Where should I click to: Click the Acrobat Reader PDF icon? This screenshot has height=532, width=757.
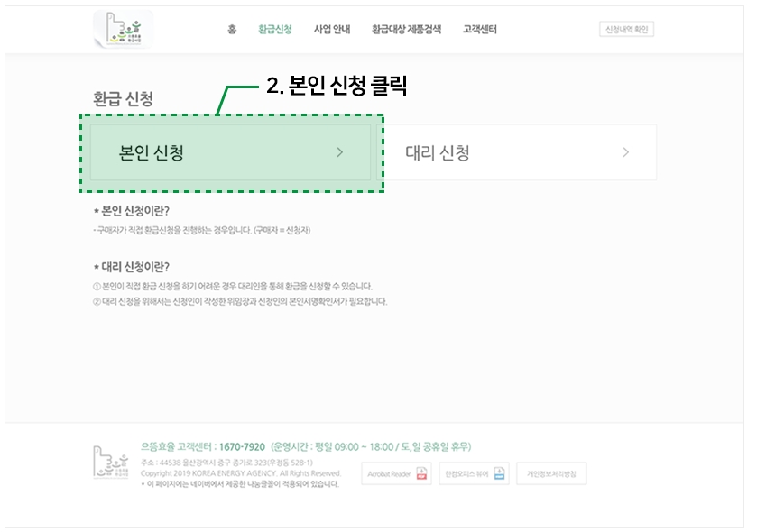pyautogui.click(x=422, y=473)
